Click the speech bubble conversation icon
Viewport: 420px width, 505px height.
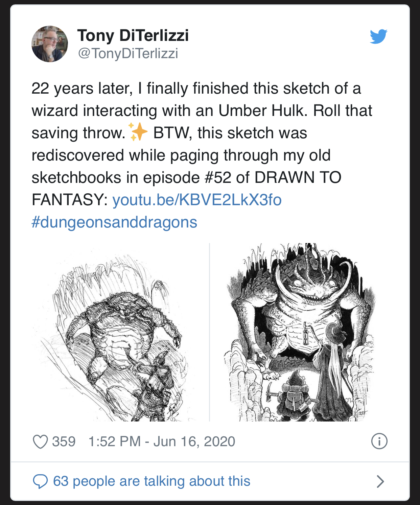(40, 481)
